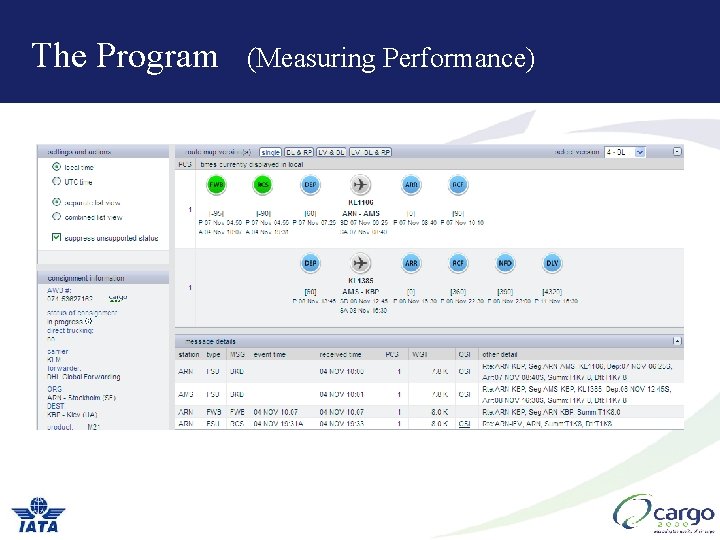The width and height of the screenshot is (720, 540).
Task: Click the AMS - KBP route label
Action: [360, 292]
